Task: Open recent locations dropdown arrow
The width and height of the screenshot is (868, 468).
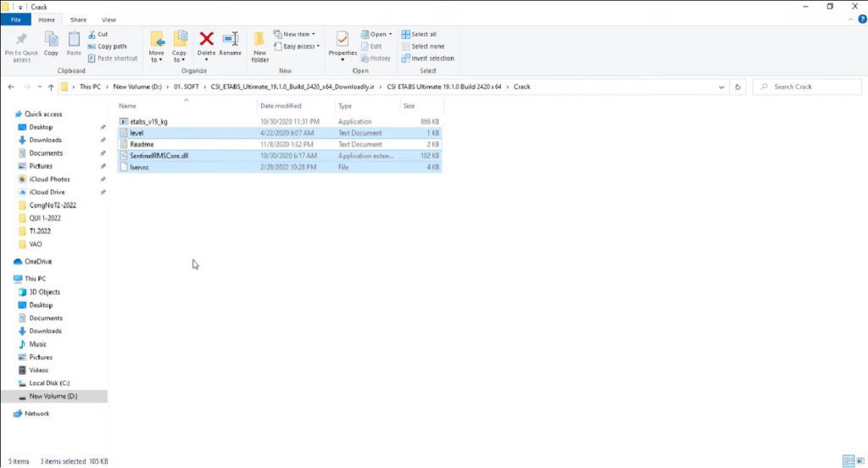Action: tap(39, 87)
